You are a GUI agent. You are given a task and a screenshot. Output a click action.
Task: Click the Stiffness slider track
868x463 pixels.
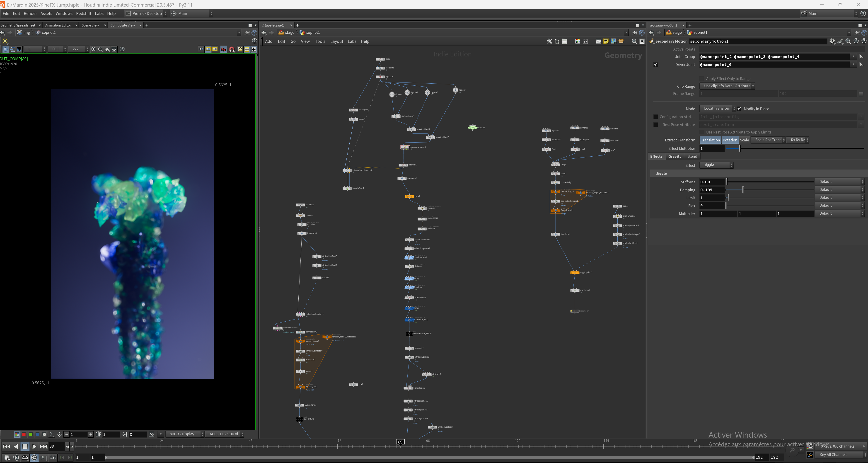click(770, 182)
